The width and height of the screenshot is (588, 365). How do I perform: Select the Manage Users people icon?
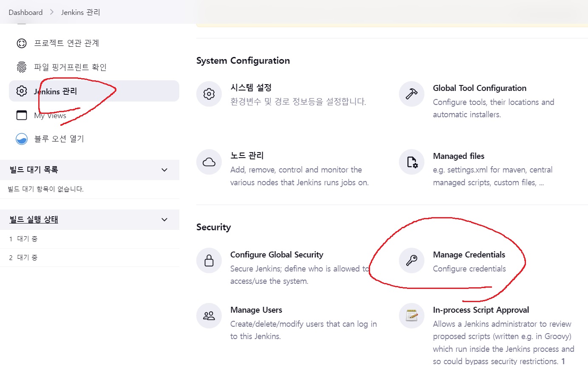[x=209, y=316]
